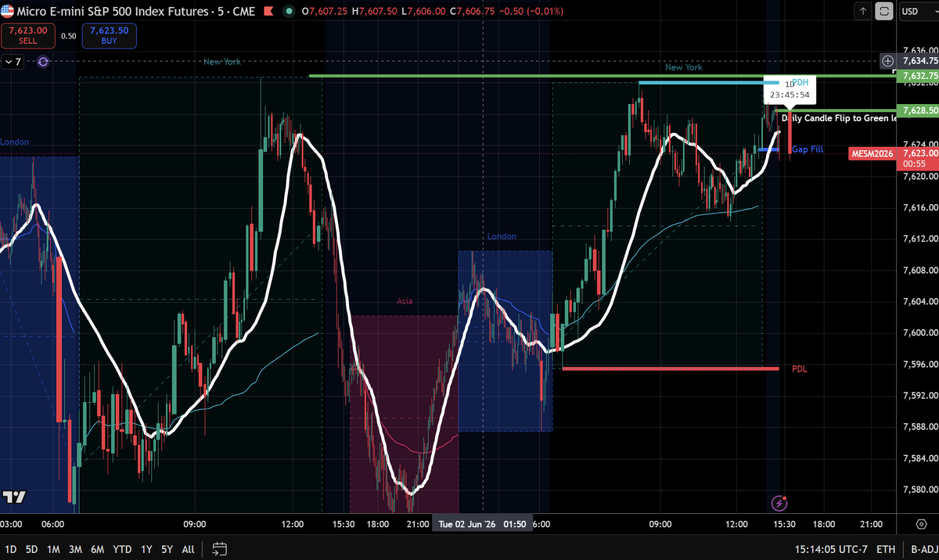The image size is (939, 560).
Task: Collapse the indicator legend showing 7
Action: tap(13, 61)
